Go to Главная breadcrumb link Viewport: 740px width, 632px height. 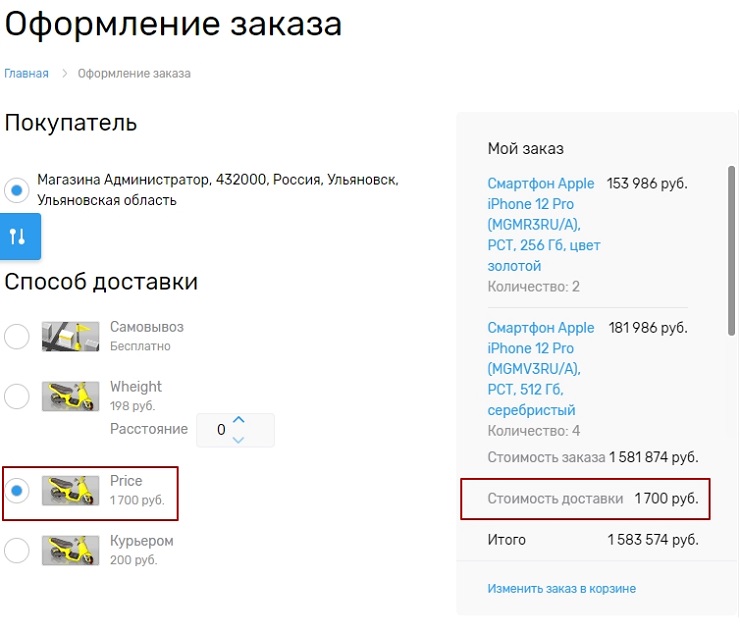pyautogui.click(x=26, y=74)
